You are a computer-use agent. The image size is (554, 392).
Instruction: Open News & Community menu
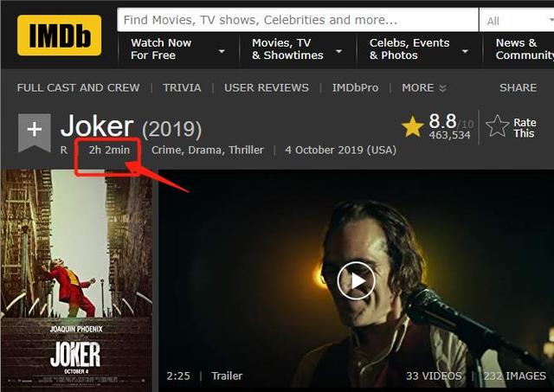coord(525,49)
